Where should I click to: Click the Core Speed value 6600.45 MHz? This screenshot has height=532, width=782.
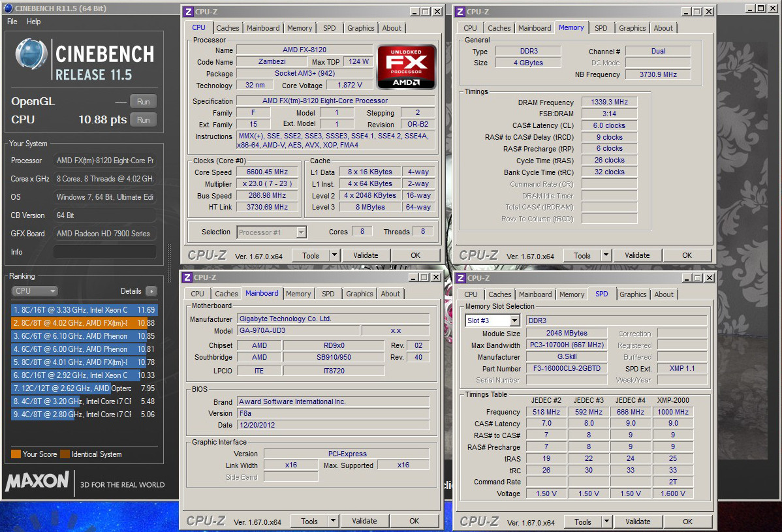pyautogui.click(x=267, y=172)
